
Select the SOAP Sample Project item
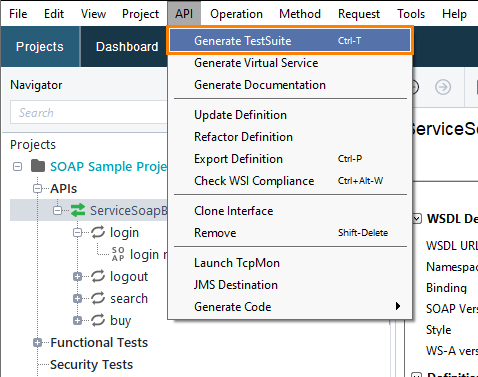coord(108,166)
